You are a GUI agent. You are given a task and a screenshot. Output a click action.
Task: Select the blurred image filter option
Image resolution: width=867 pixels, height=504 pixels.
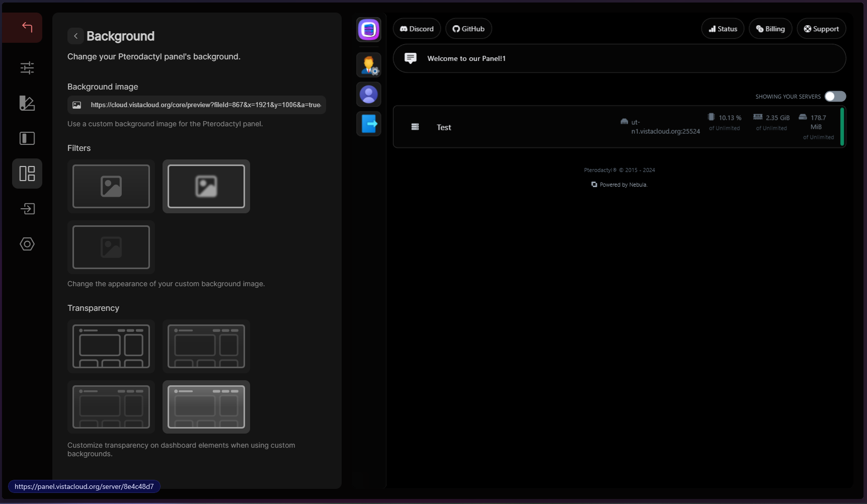click(x=206, y=187)
